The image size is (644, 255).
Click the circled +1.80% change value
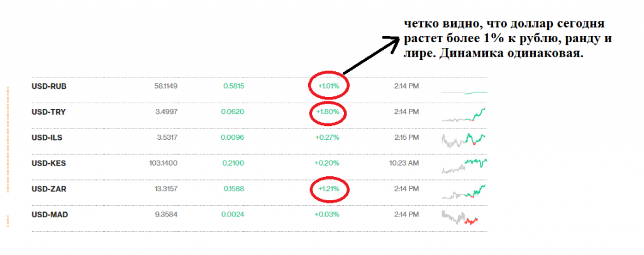pos(327,112)
